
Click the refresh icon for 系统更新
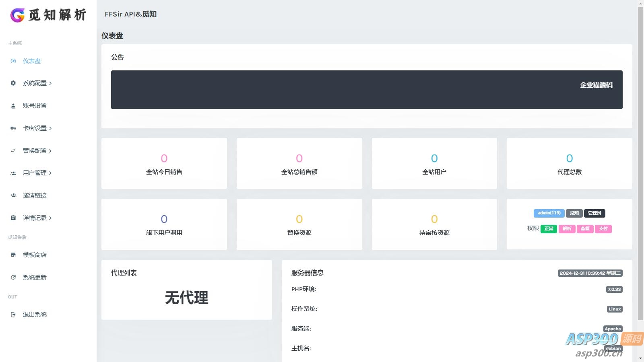click(x=13, y=278)
